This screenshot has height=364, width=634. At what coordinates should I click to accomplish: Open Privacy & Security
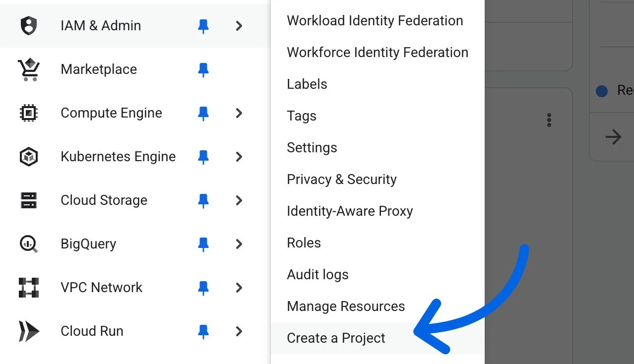pyautogui.click(x=342, y=180)
